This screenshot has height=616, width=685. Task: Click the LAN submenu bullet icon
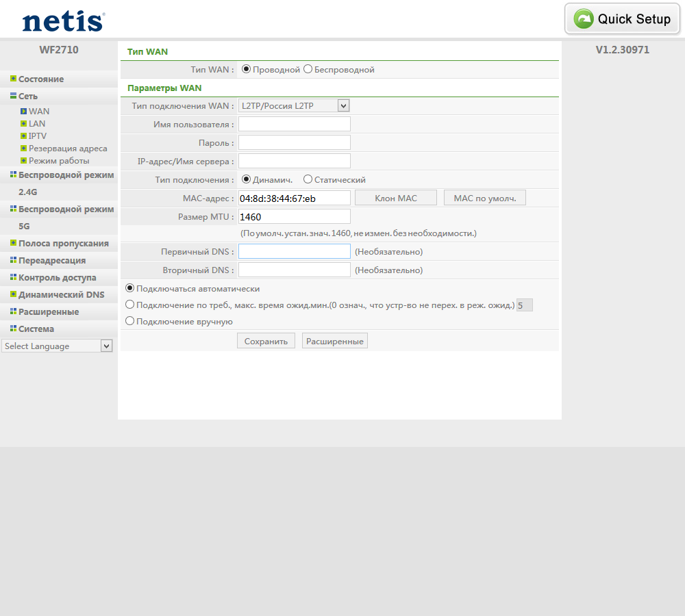pos(23,124)
